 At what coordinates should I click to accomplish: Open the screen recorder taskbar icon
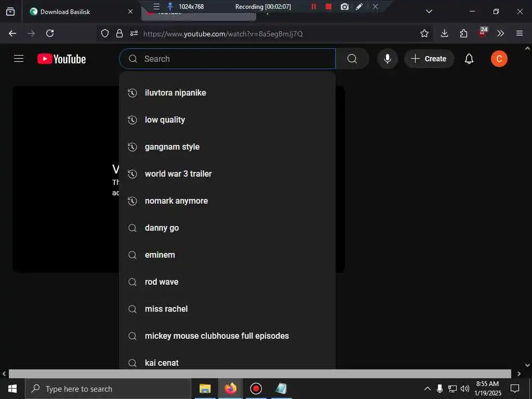click(256, 389)
